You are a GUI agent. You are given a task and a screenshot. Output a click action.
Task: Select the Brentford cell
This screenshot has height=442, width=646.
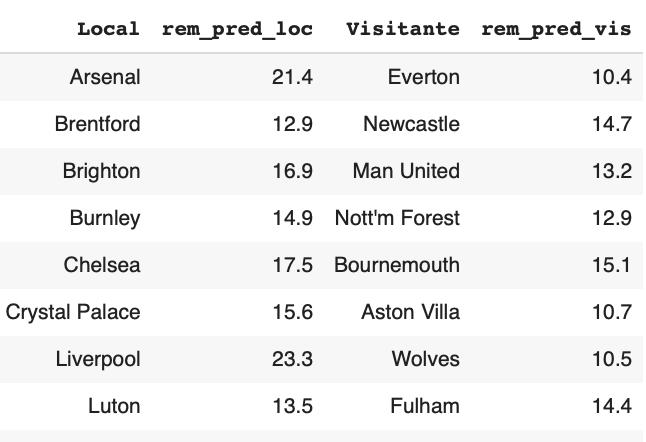[x=98, y=124]
